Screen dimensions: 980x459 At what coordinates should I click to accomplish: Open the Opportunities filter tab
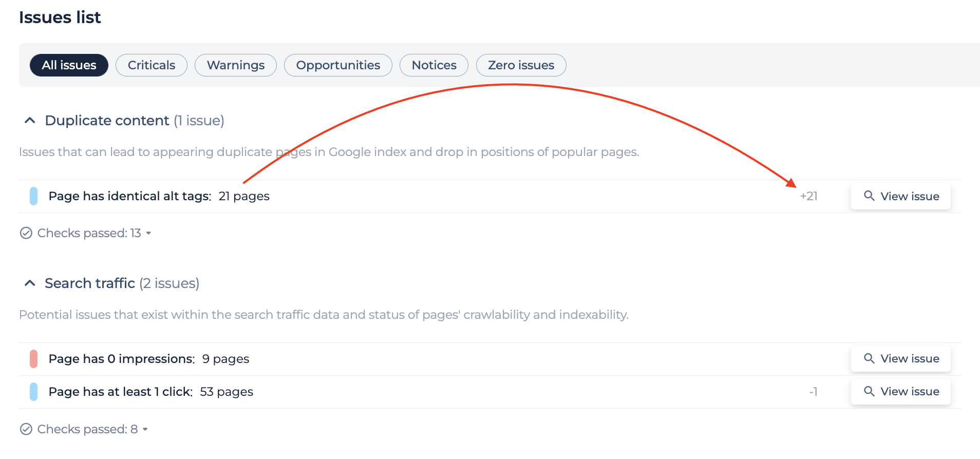(338, 65)
